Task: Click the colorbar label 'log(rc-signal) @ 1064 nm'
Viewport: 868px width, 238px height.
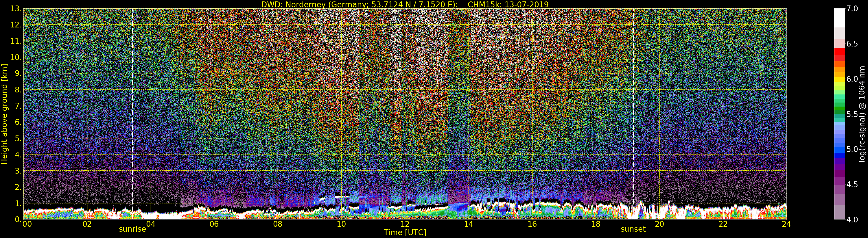Action: tap(862, 114)
